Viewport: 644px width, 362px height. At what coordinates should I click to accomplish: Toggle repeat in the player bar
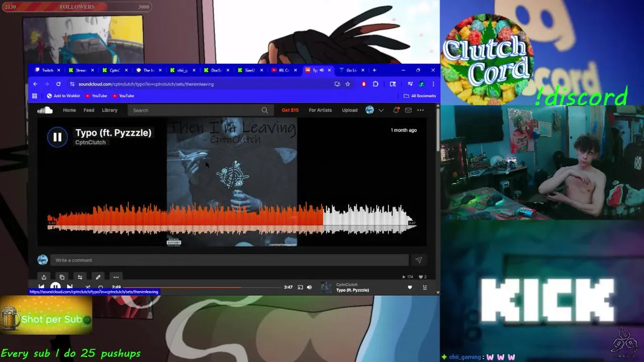pyautogui.click(x=101, y=287)
